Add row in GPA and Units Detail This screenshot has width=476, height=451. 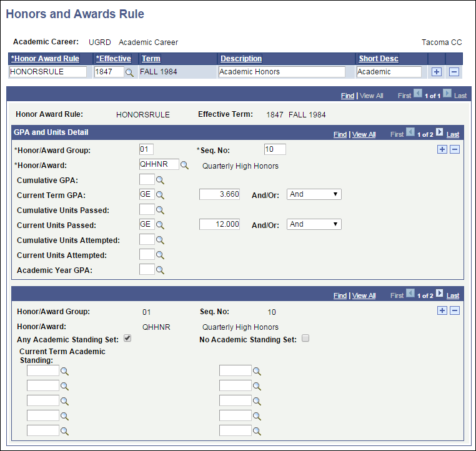click(442, 149)
